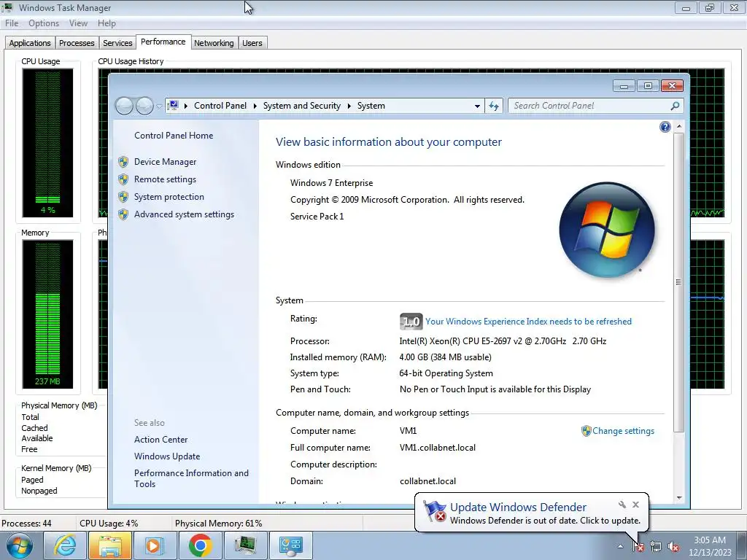Launch Internet Explorer from the taskbar
Screen dimensions: 747x560
[x=65, y=545]
